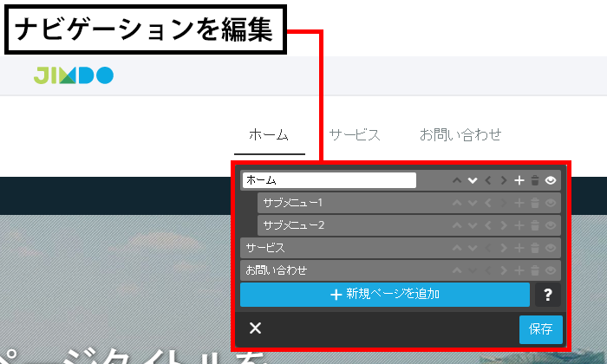Indent お問い合わせ page one level
This screenshot has height=364, width=607.
click(503, 270)
